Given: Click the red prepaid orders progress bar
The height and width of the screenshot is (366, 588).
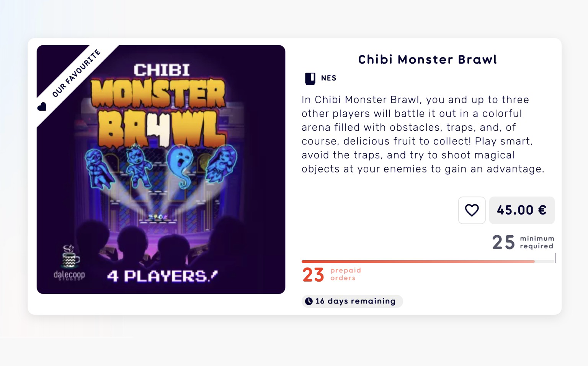Looking at the screenshot, I should point(417,261).
